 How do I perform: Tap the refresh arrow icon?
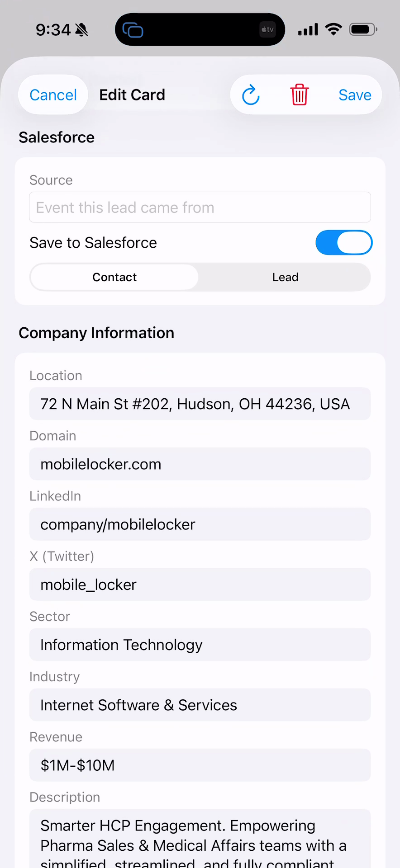point(251,95)
